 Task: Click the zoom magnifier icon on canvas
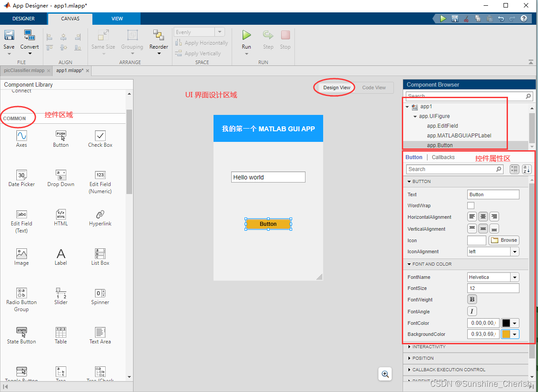click(385, 373)
